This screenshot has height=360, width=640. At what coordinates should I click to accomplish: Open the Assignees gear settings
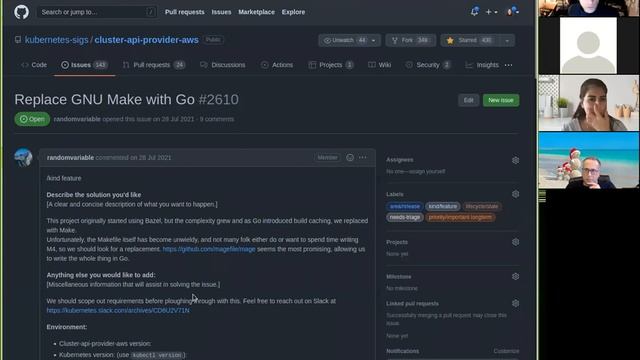click(x=516, y=160)
